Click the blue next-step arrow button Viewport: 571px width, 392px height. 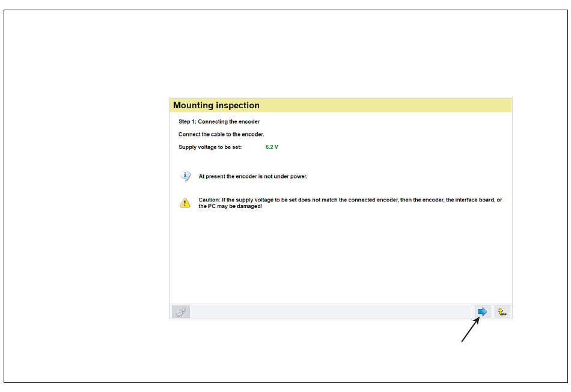(482, 312)
